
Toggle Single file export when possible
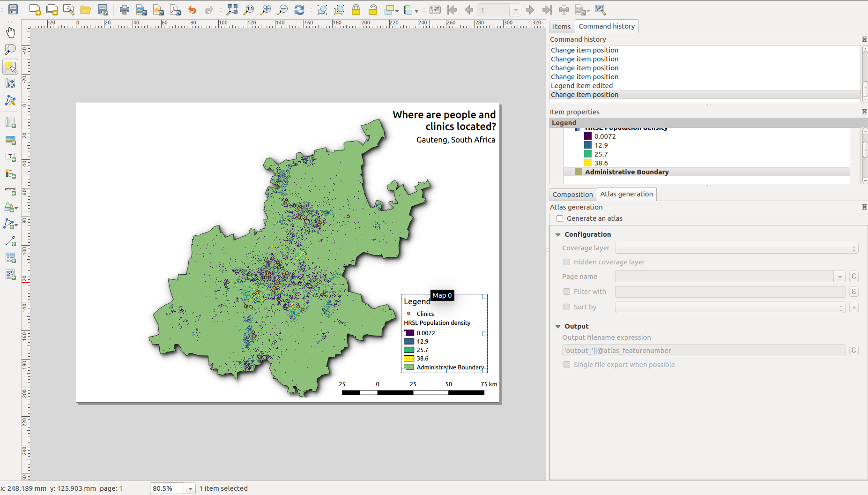[x=567, y=365]
